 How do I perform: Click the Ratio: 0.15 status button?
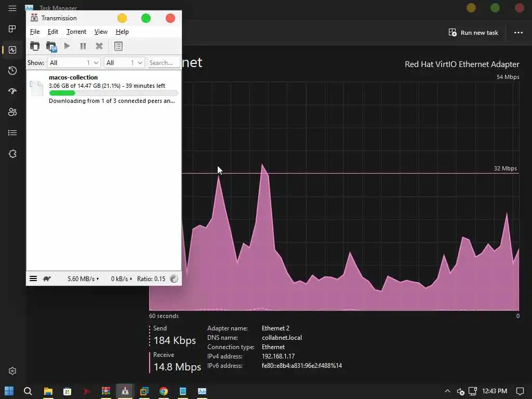(151, 279)
